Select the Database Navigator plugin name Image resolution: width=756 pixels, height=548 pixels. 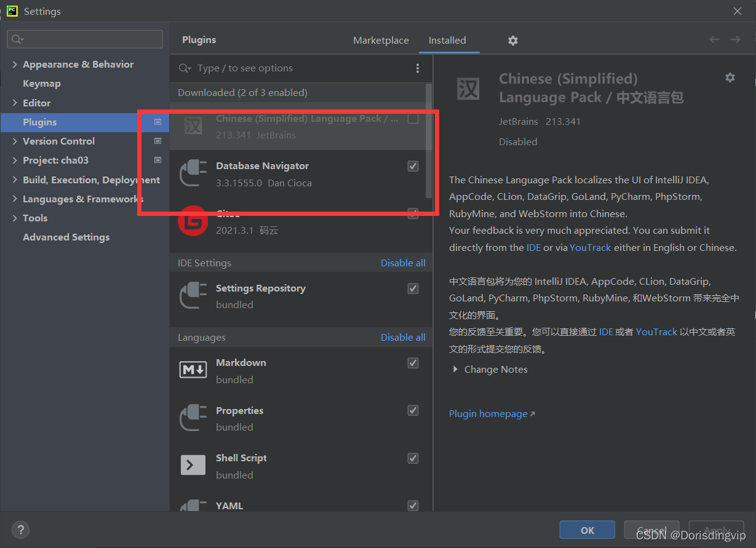(262, 166)
